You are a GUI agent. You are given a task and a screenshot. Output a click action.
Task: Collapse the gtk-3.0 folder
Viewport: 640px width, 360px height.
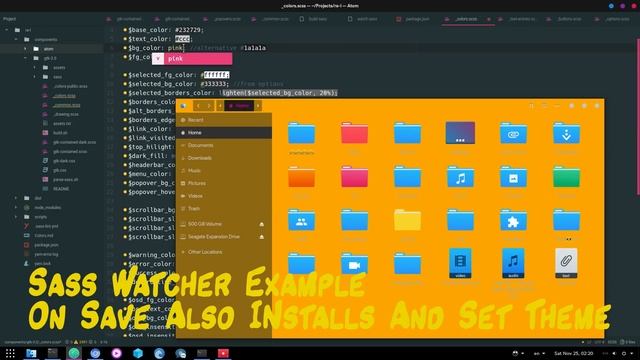[x=25, y=58]
